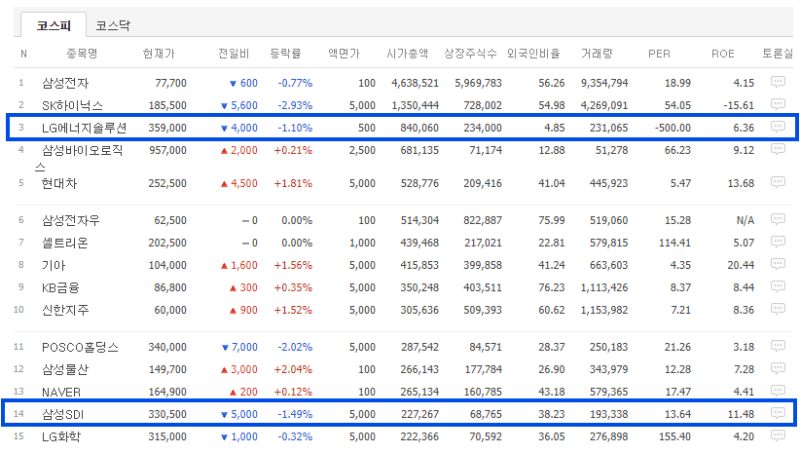
Task: Open the 기아 stock page
Action: pyautogui.click(x=54, y=265)
